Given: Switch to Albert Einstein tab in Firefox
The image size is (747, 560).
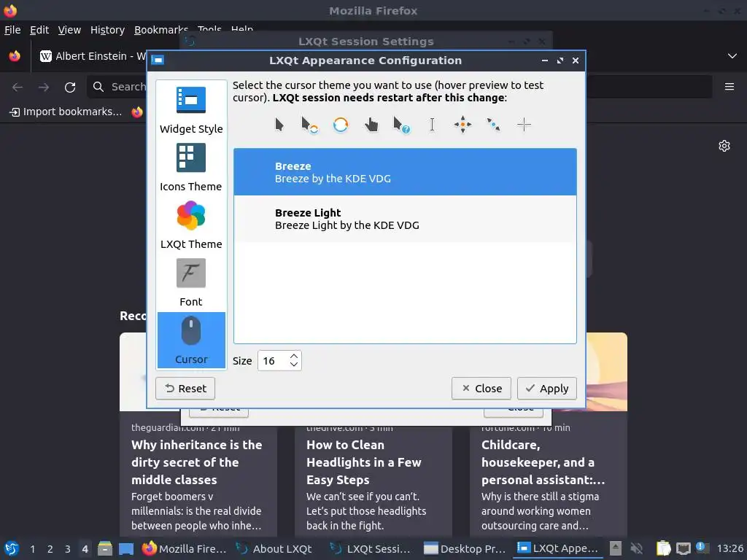Looking at the screenshot, I should click(x=93, y=56).
